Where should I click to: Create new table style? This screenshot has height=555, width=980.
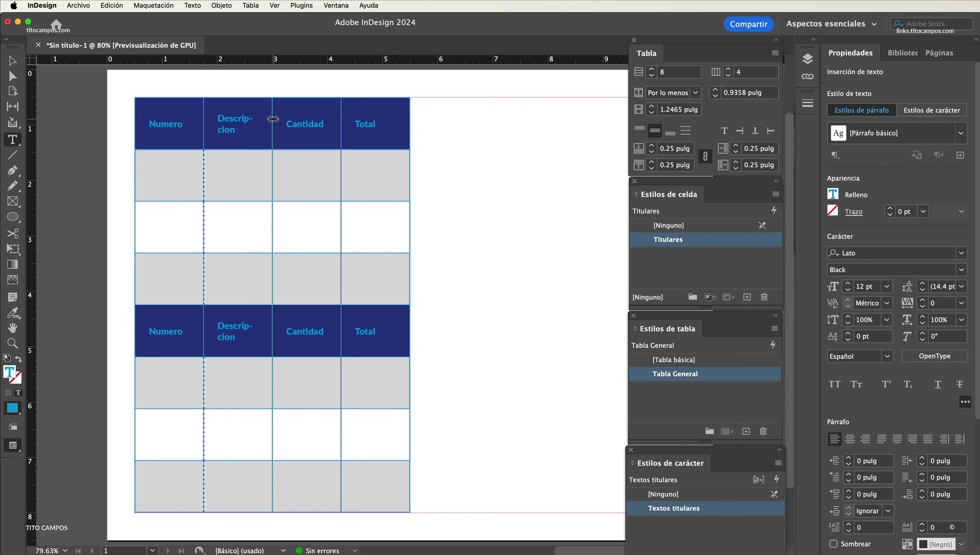tap(746, 431)
